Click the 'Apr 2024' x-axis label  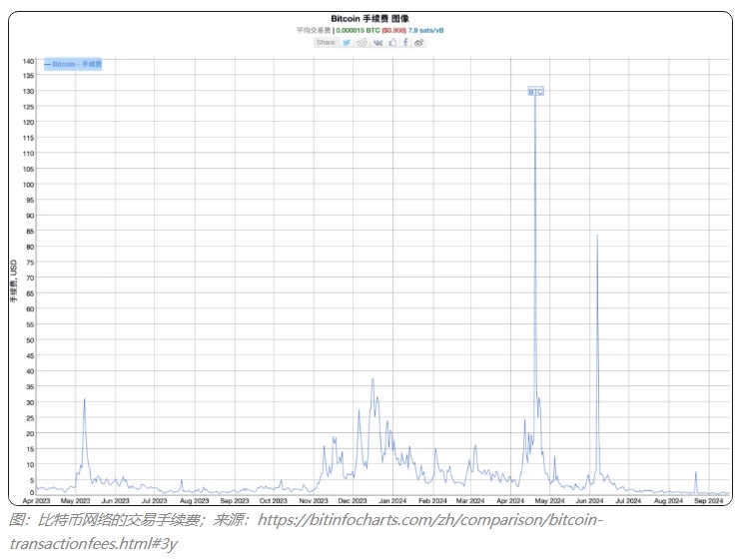tap(510, 500)
